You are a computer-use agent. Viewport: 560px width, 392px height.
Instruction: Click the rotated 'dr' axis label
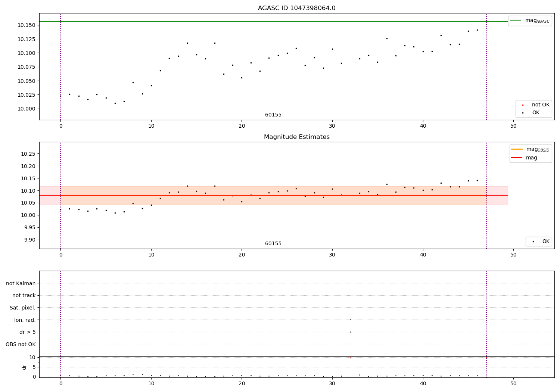click(24, 367)
